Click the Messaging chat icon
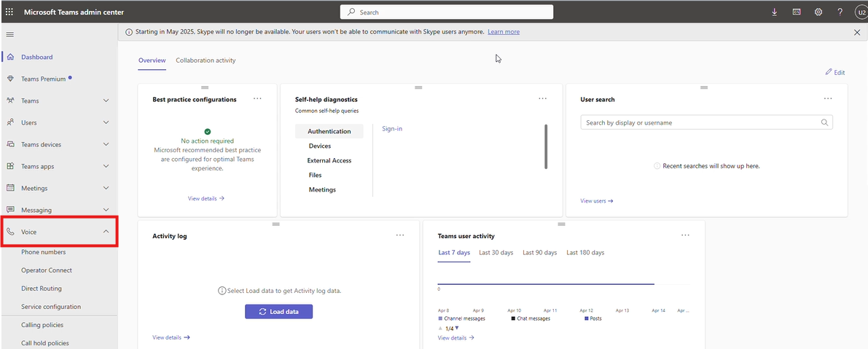 click(x=10, y=210)
